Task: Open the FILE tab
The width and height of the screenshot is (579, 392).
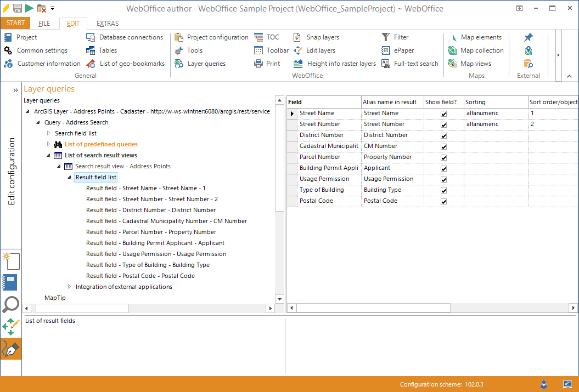Action: (44, 23)
